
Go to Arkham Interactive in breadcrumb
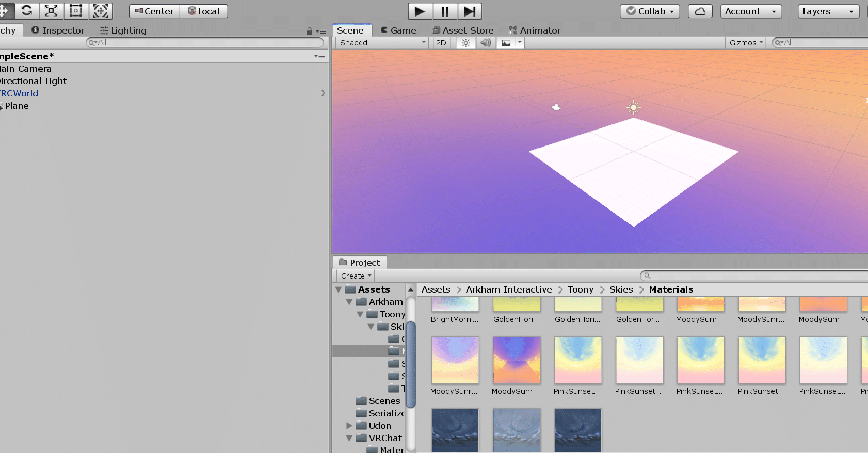click(x=509, y=289)
